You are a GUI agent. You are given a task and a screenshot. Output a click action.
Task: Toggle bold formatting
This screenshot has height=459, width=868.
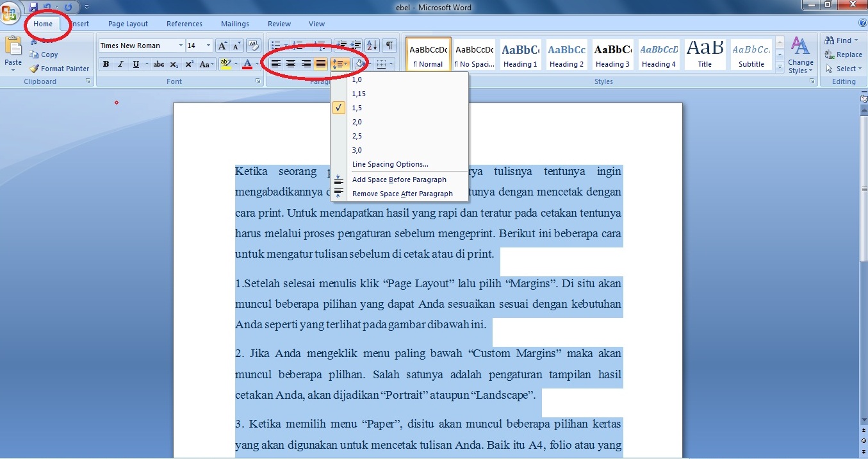(x=106, y=64)
